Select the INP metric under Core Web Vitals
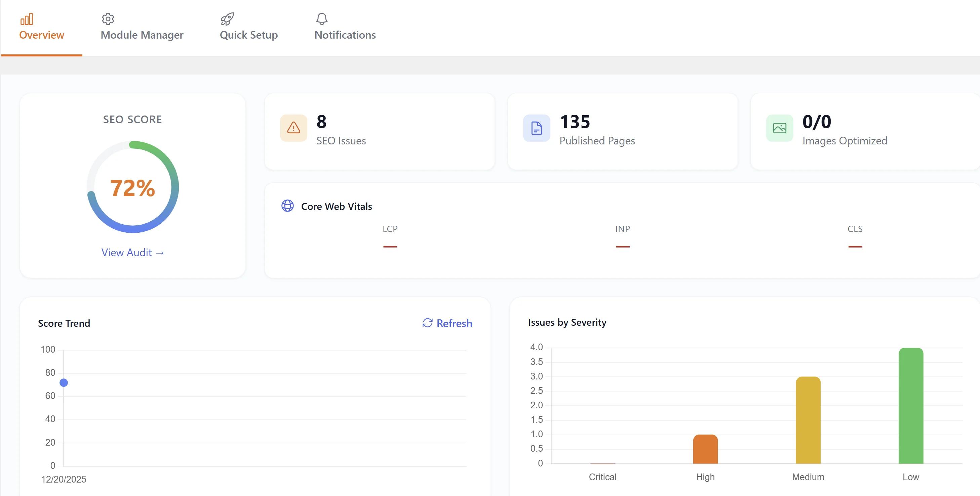 [x=622, y=229]
